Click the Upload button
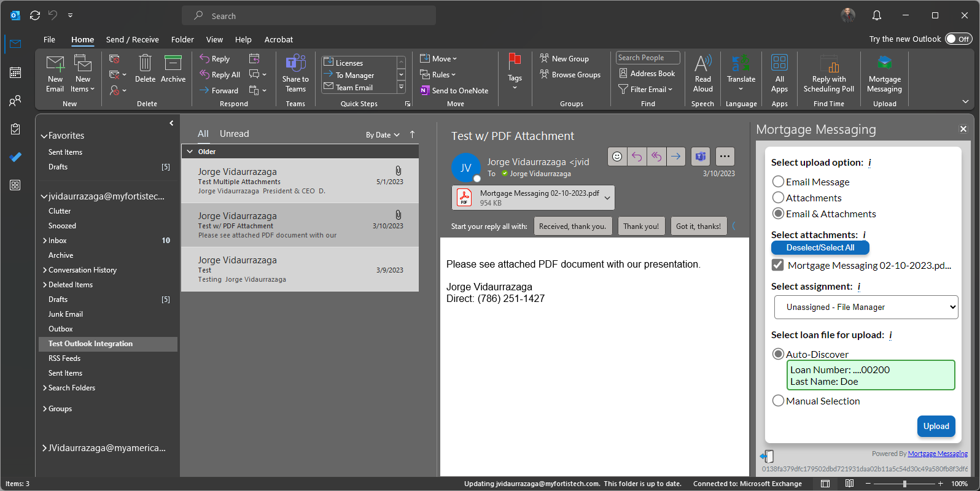 pos(936,426)
